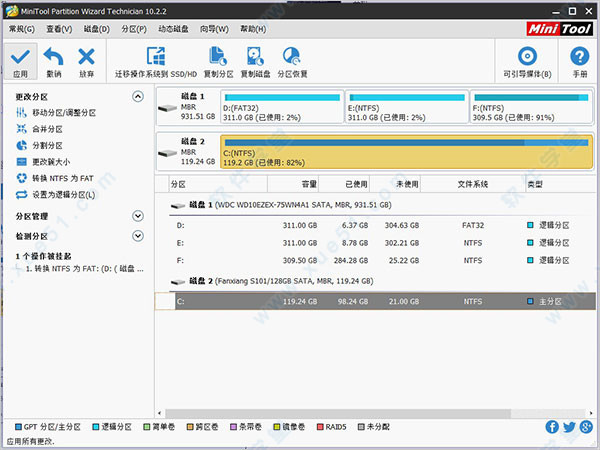
Task: Undo the last operation with 撤销
Action: coord(54,61)
